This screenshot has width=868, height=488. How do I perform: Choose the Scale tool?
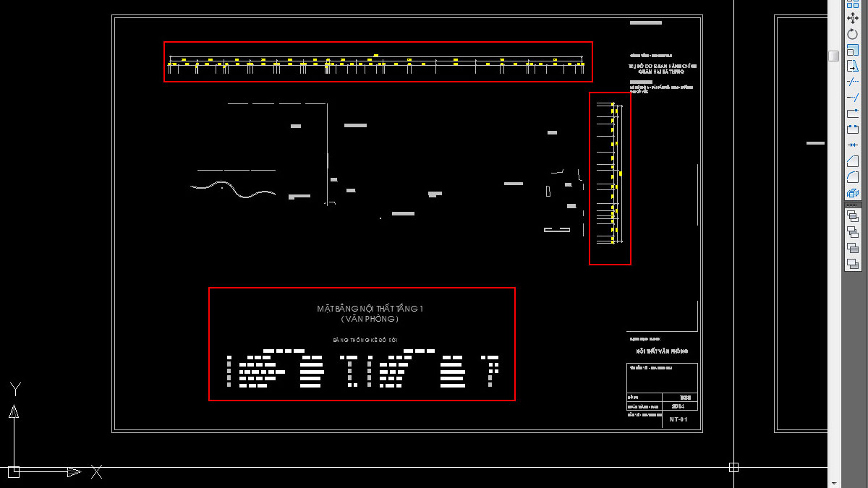pyautogui.click(x=853, y=50)
